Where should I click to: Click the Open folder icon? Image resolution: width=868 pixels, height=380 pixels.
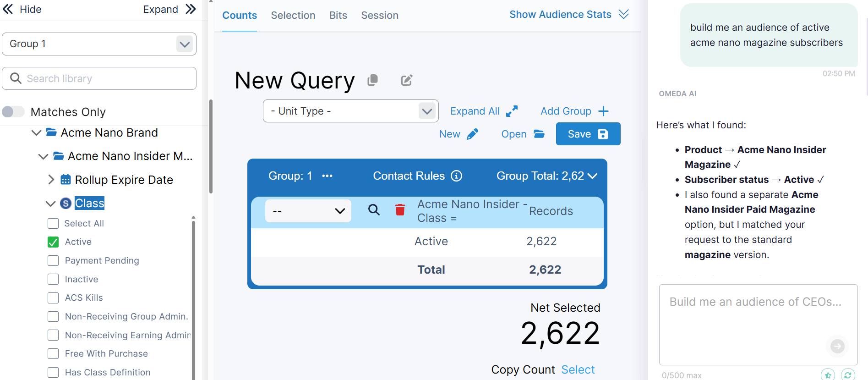pyautogui.click(x=539, y=134)
